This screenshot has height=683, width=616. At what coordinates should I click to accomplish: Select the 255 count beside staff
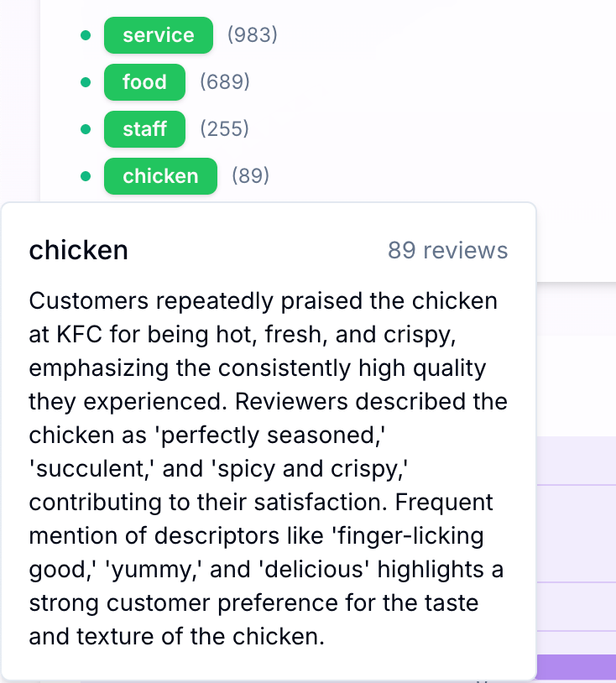pyautogui.click(x=225, y=129)
